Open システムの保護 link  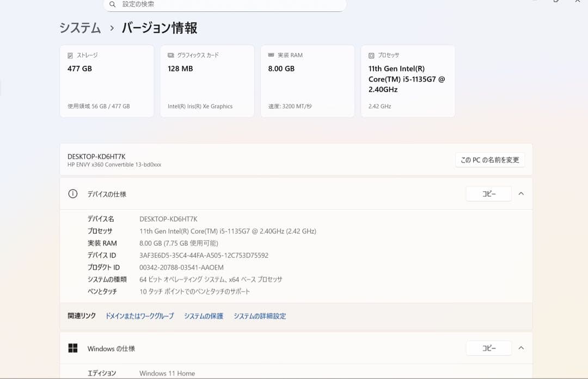coord(204,316)
